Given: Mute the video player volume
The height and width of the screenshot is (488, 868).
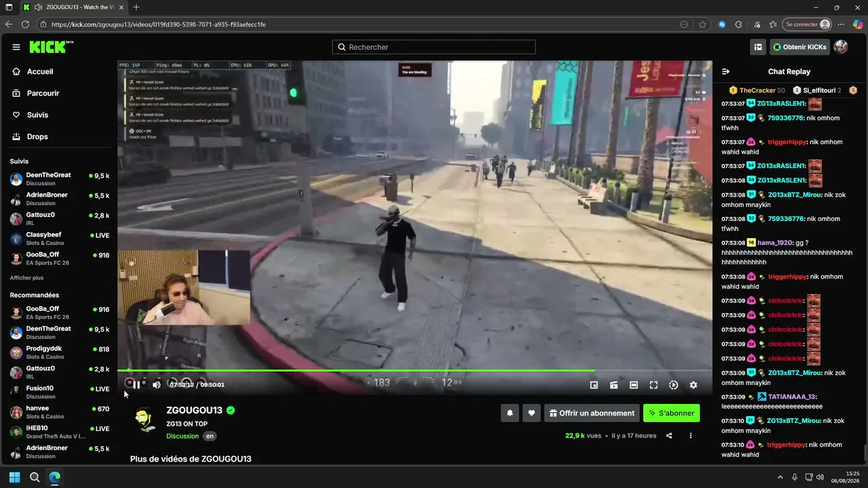Looking at the screenshot, I should 157,385.
